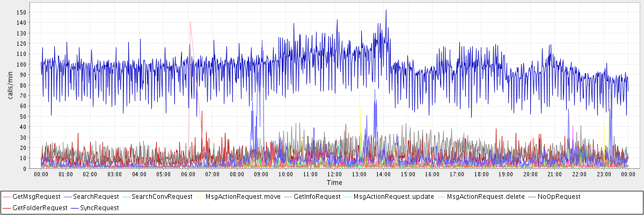Screen dimensions: 644x215
Task: Click the GetMsgRequest legend entry
Action: click(x=36, y=197)
